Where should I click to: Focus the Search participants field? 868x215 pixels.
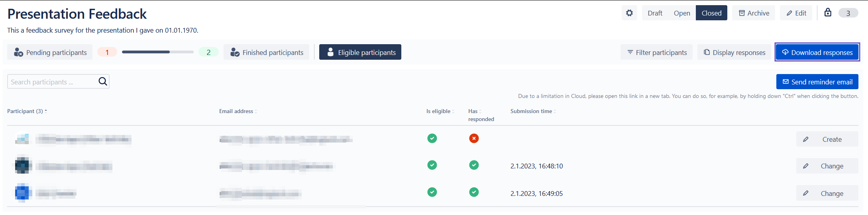point(52,82)
